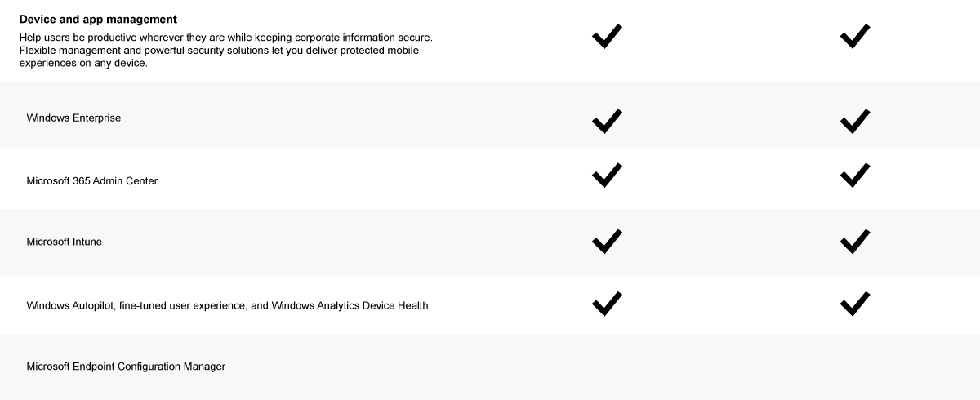This screenshot has height=400, width=980.
Task: Click first-column checkmark for Microsoft 365 Admin Center
Action: (x=607, y=175)
